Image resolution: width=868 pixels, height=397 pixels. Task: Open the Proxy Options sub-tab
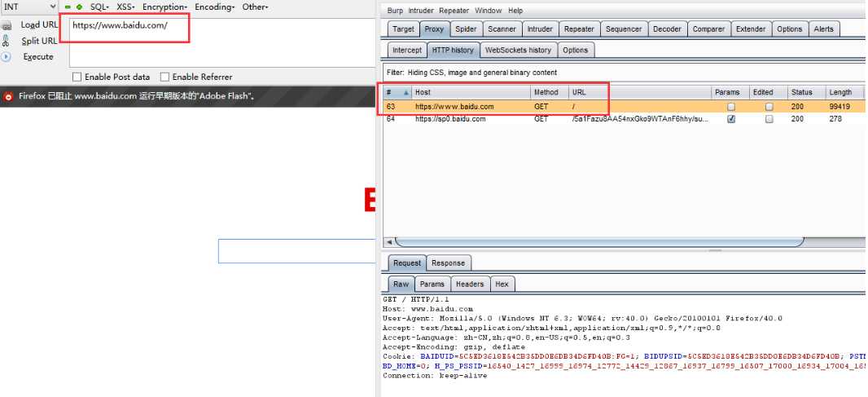click(x=575, y=50)
